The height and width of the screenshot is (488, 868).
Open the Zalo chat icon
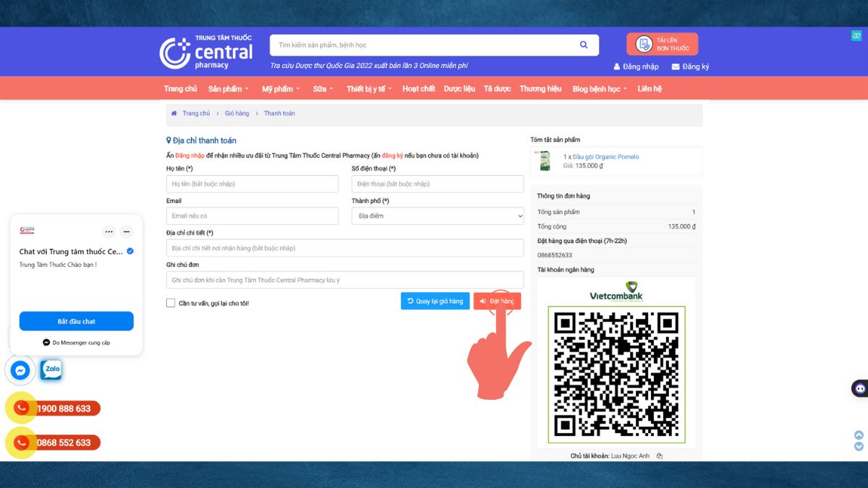tap(51, 370)
